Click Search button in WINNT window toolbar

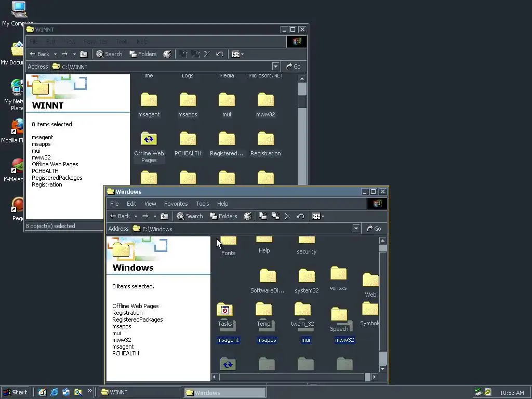tap(109, 54)
